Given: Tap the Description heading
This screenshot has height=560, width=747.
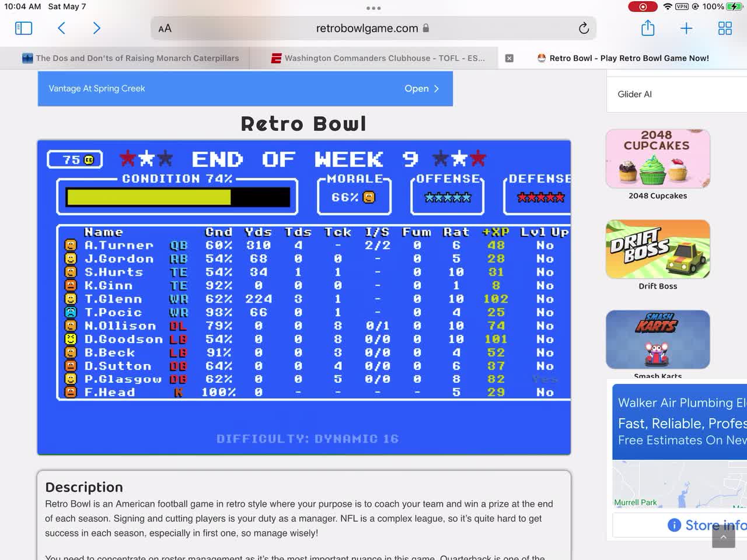Looking at the screenshot, I should click(84, 487).
